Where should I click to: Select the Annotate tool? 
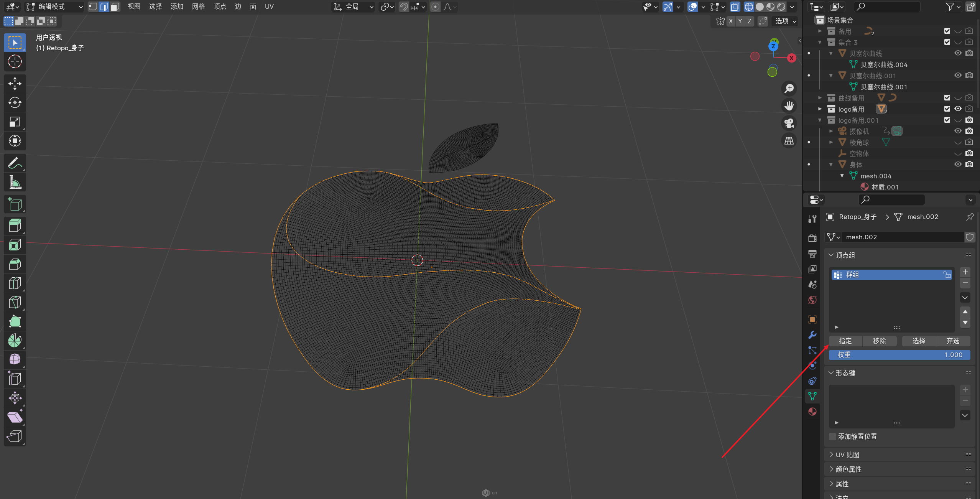point(15,163)
